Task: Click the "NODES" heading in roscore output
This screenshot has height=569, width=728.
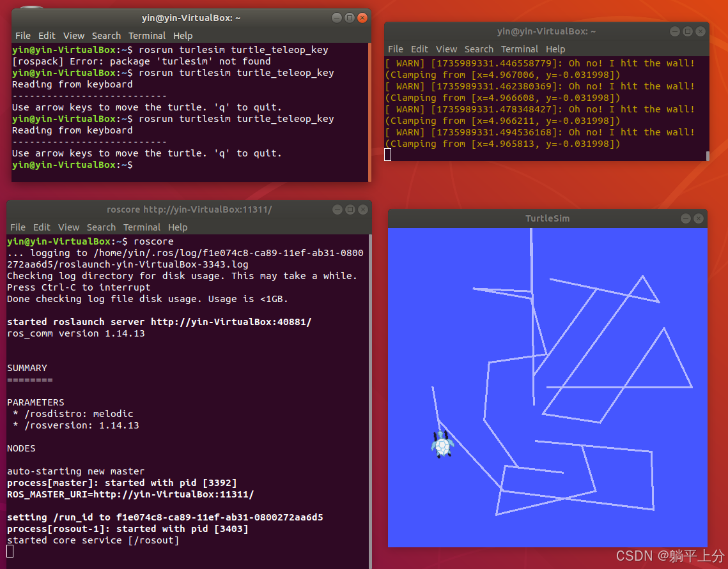Action: click(x=21, y=448)
